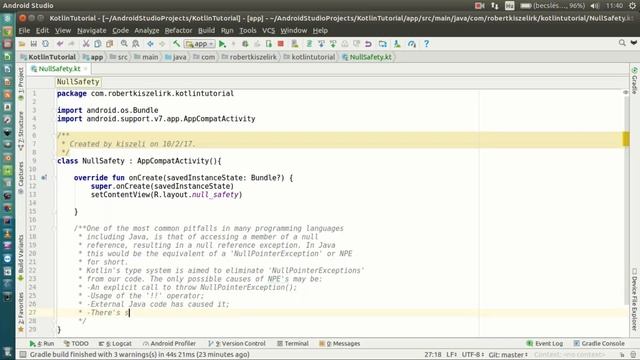This screenshot has width=640, height=360.
Task: Open the View menu
Action: coord(63,31)
